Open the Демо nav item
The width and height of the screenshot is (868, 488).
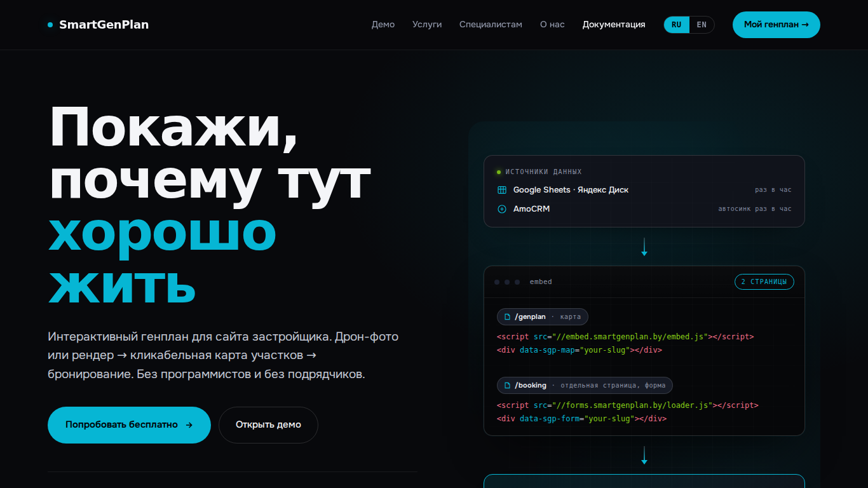point(383,25)
